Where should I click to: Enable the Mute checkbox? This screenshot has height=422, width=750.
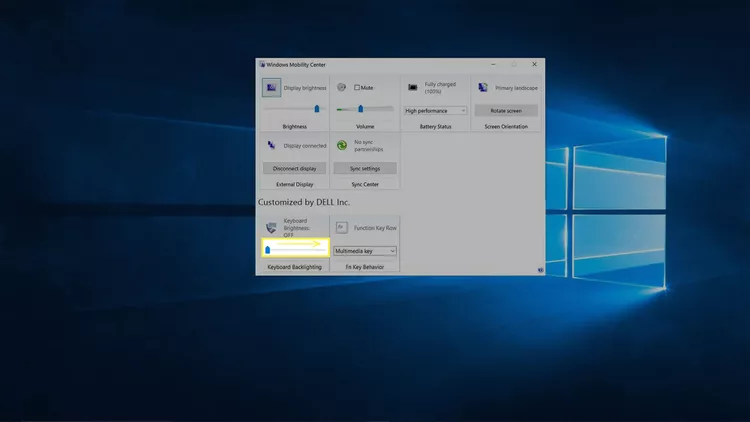[357, 88]
